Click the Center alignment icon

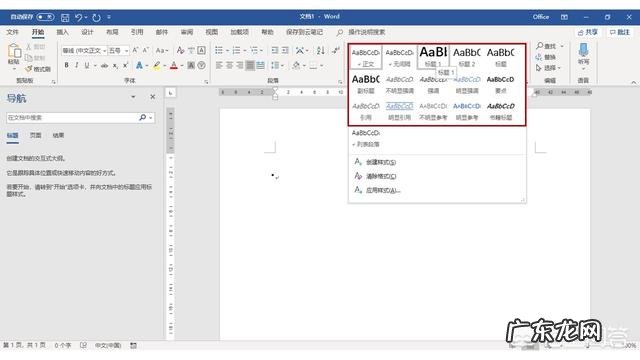229,65
